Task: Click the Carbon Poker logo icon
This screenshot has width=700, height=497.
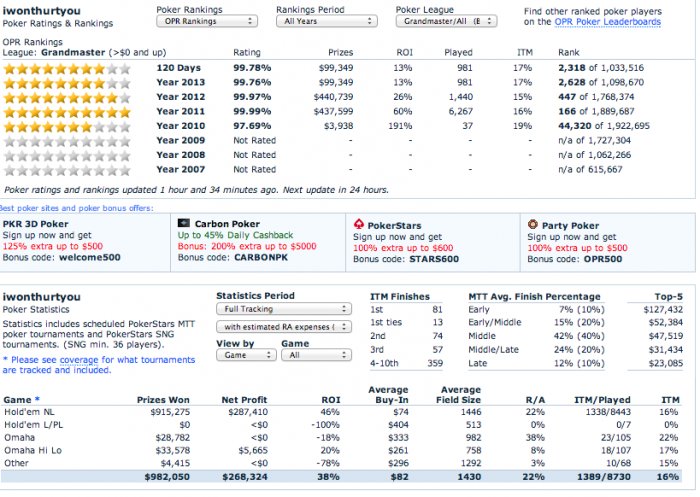Action: [x=183, y=223]
